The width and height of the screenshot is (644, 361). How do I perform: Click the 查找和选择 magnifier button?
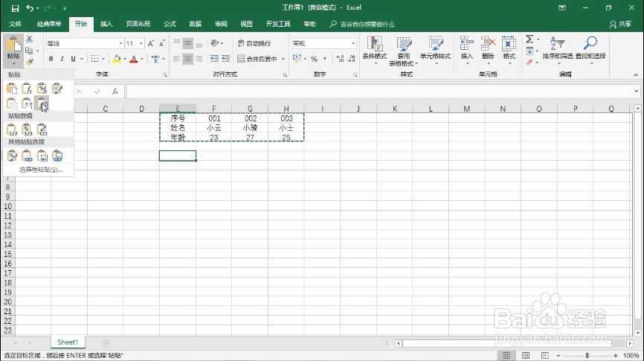pyautogui.click(x=590, y=50)
